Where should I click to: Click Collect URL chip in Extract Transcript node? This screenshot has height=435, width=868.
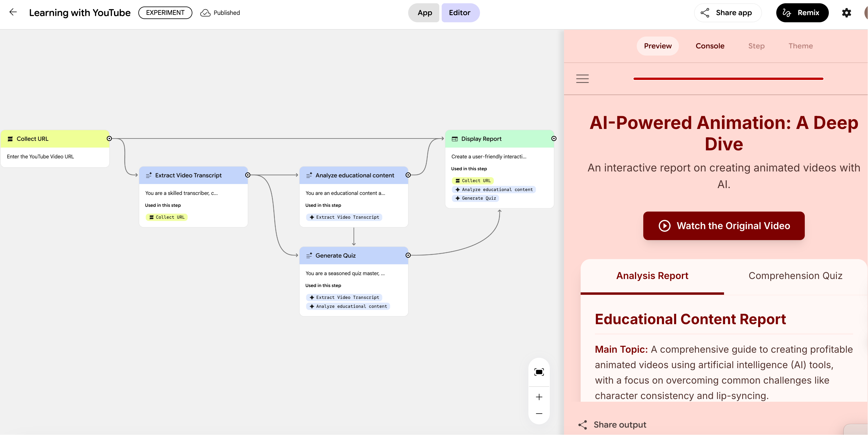(x=167, y=217)
